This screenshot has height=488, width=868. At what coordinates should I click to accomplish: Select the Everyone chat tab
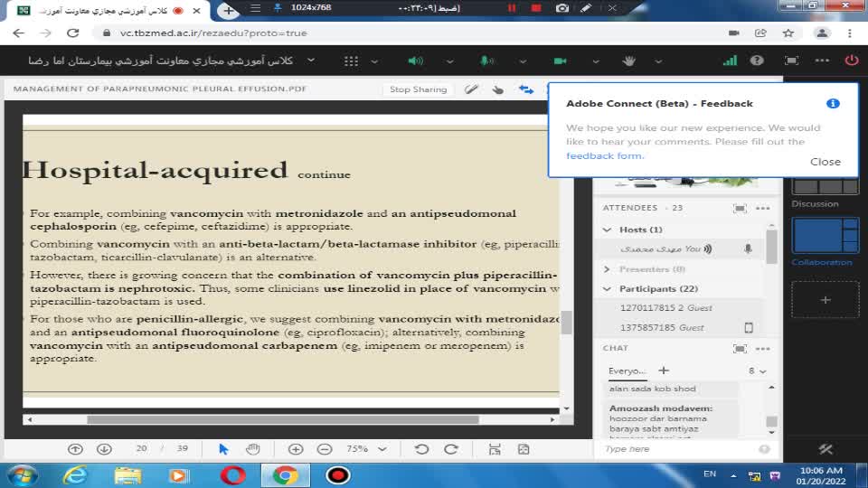[627, 371]
